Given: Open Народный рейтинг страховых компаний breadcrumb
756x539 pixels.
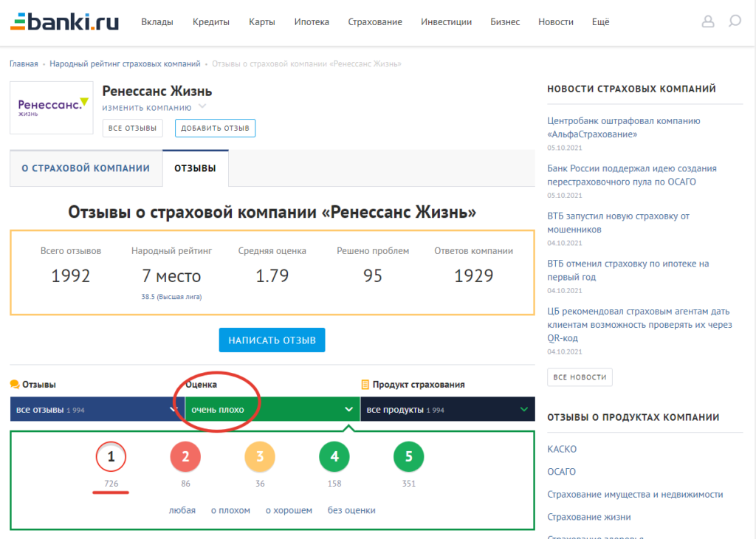Looking at the screenshot, I should pos(125,63).
